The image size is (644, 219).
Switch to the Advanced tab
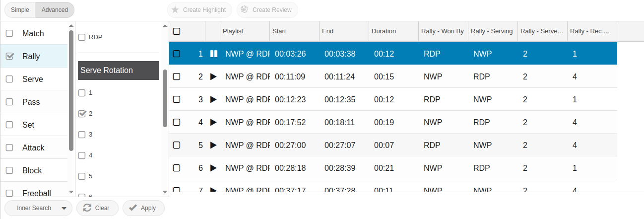[55, 10]
